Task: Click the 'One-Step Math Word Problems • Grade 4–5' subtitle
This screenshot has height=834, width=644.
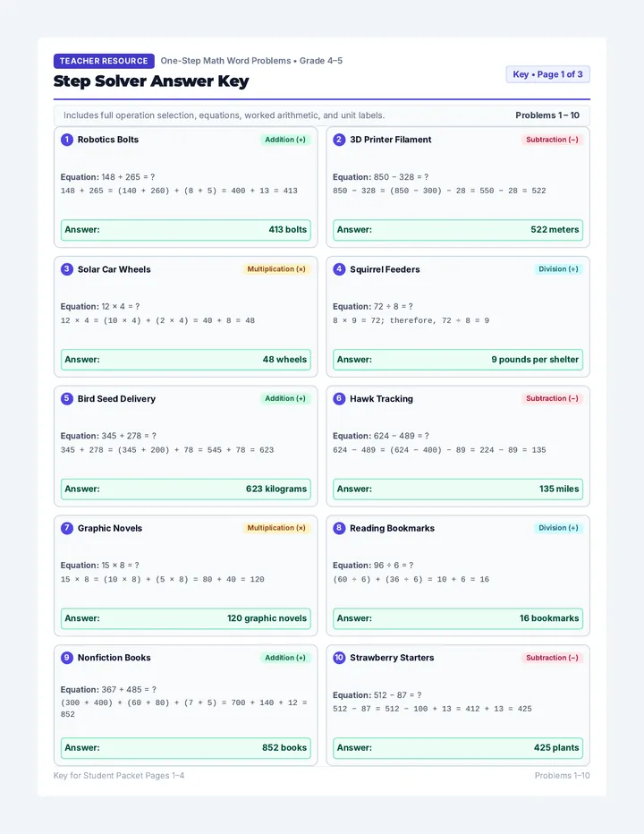Action: 251,61
